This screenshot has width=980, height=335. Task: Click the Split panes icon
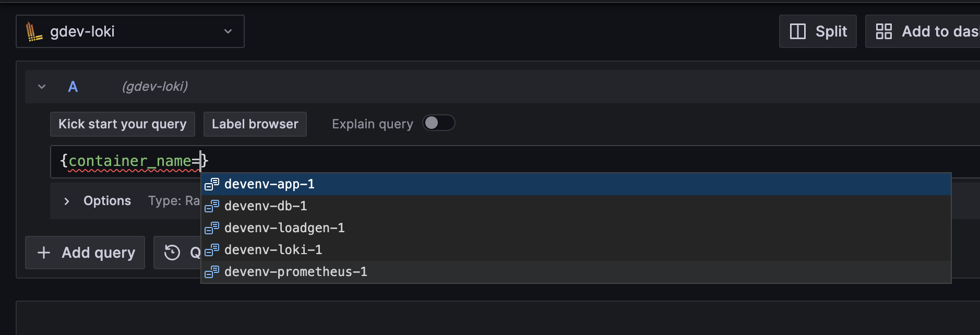pyautogui.click(x=798, y=31)
